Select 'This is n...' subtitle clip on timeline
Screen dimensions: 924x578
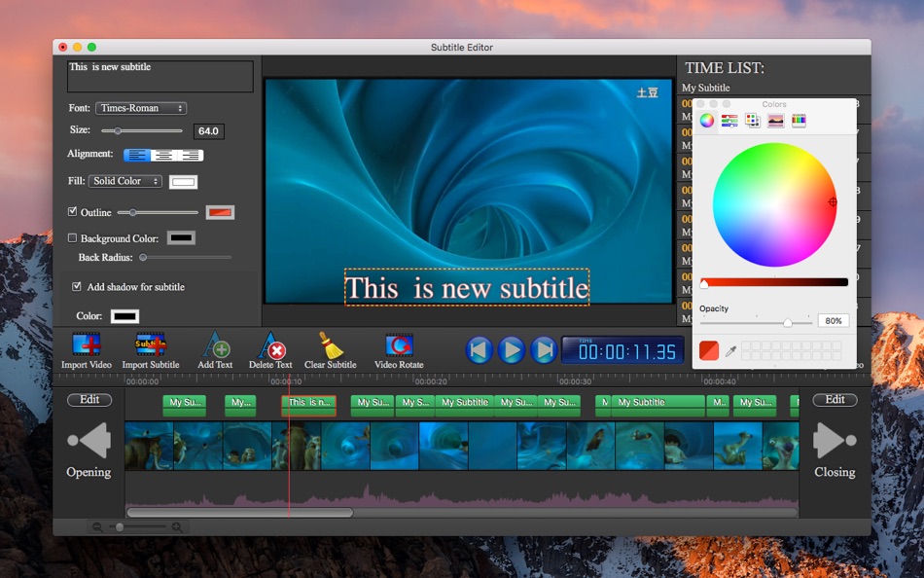309,403
